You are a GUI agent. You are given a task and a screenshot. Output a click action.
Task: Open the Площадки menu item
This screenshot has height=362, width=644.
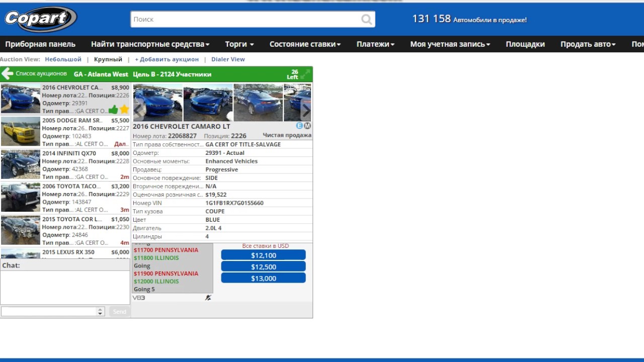pyautogui.click(x=525, y=44)
